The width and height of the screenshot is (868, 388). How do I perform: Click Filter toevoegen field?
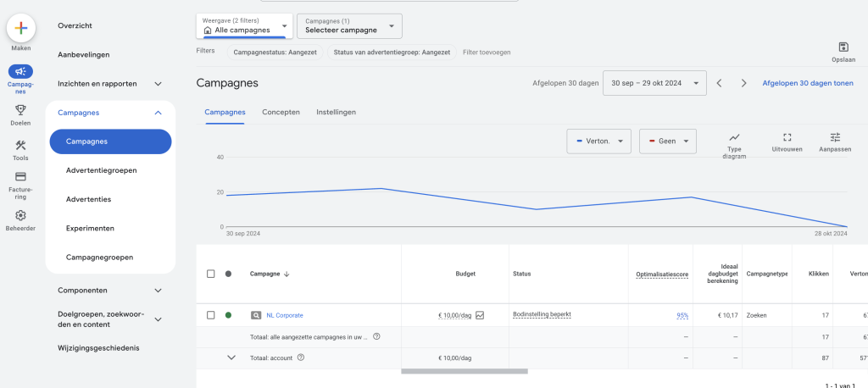tap(487, 52)
